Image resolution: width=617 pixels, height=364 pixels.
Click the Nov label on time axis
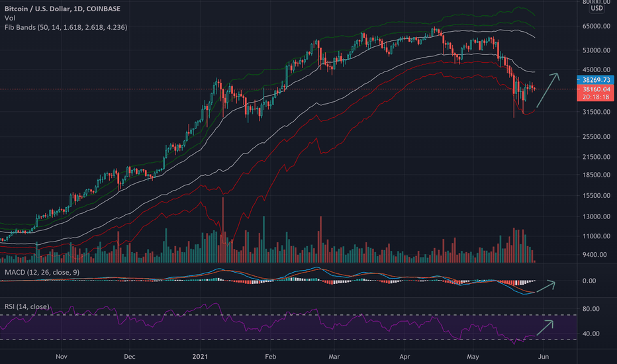click(x=62, y=357)
